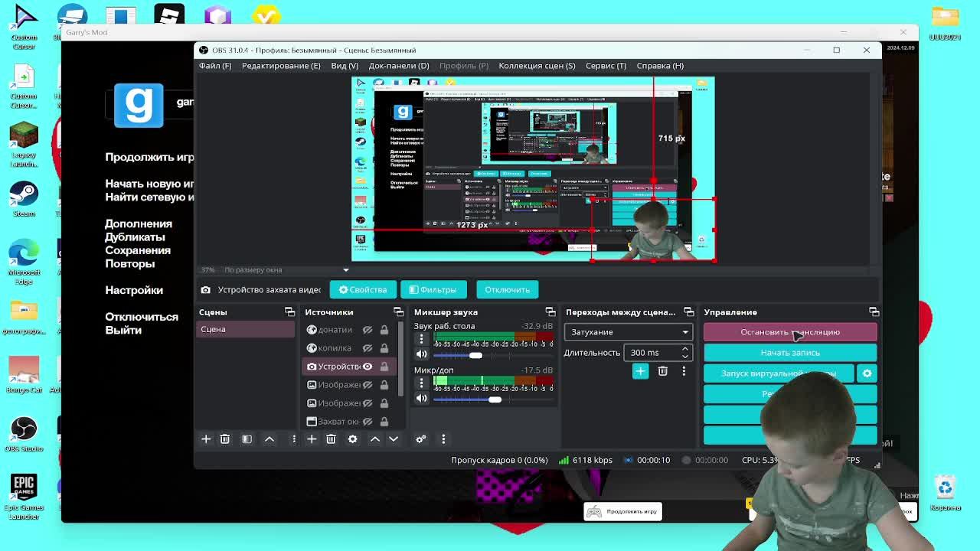Open the Сервис menu
980x551 pixels.
(x=606, y=66)
